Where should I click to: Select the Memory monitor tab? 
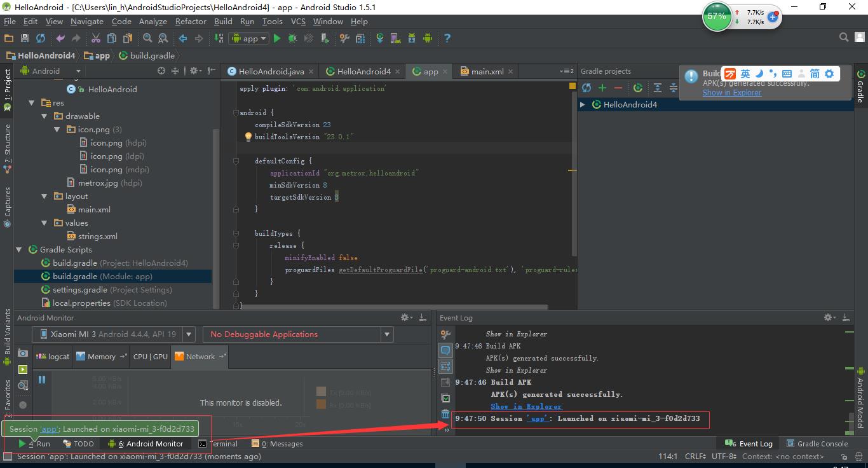pos(102,356)
